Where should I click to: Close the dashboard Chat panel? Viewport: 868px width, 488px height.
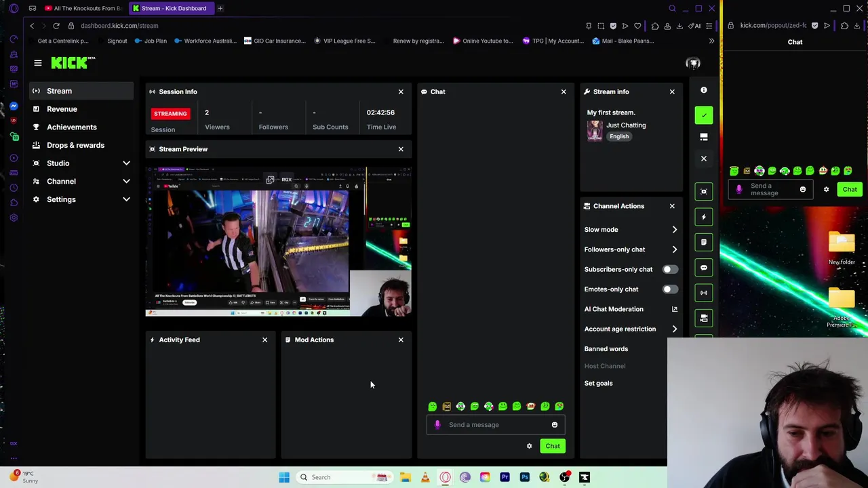[564, 91]
